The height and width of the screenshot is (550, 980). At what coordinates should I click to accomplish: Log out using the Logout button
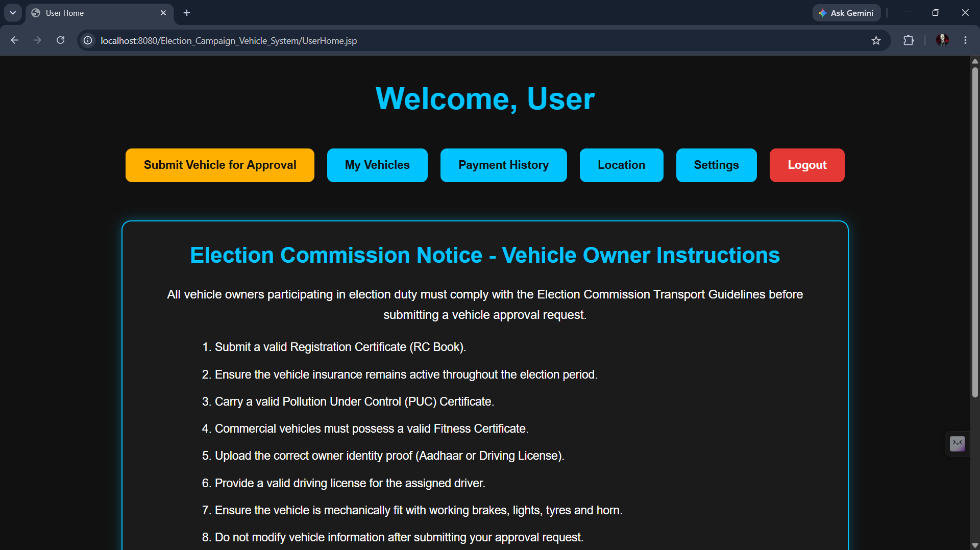(x=807, y=165)
